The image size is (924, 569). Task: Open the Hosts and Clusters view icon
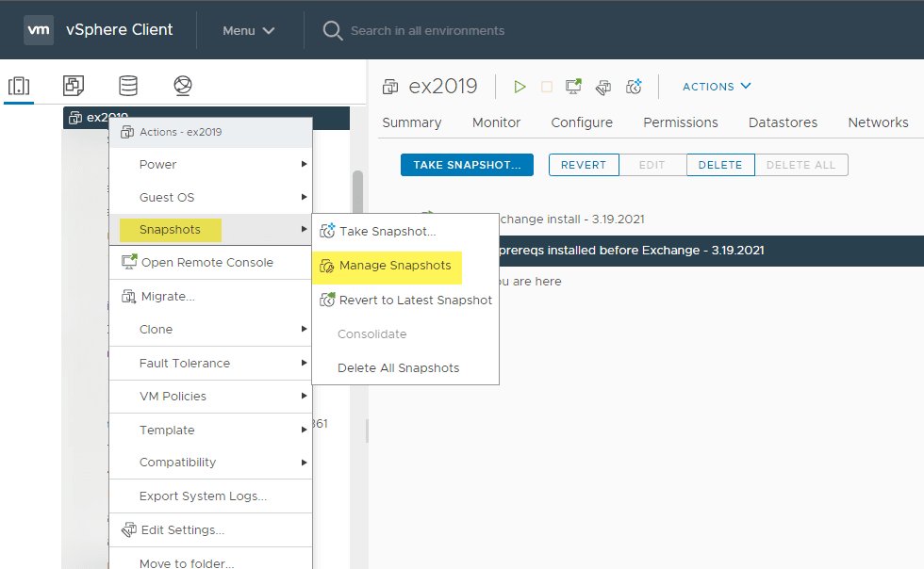tap(19, 86)
